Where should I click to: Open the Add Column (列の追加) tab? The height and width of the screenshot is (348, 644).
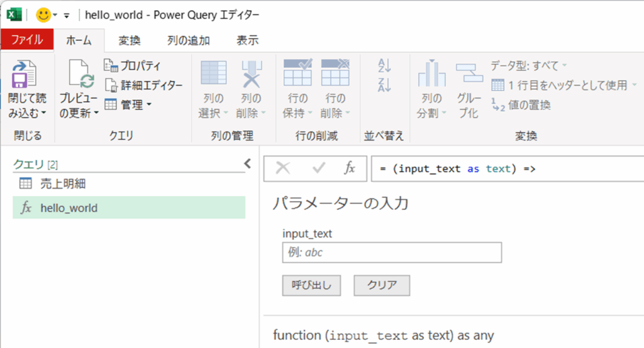click(188, 41)
